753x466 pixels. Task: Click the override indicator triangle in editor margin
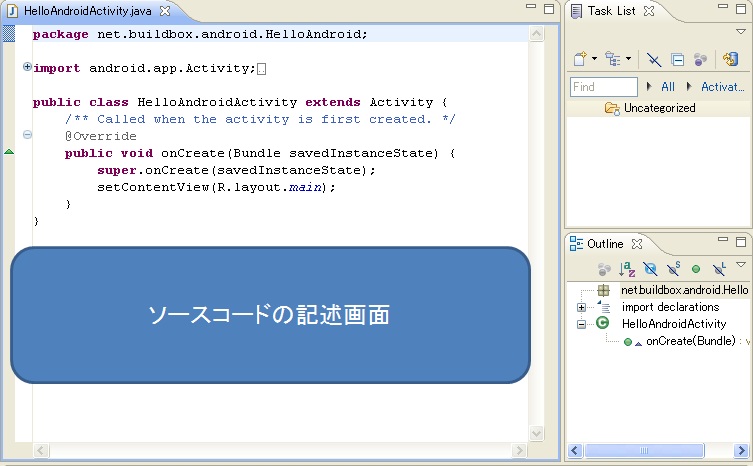9,152
